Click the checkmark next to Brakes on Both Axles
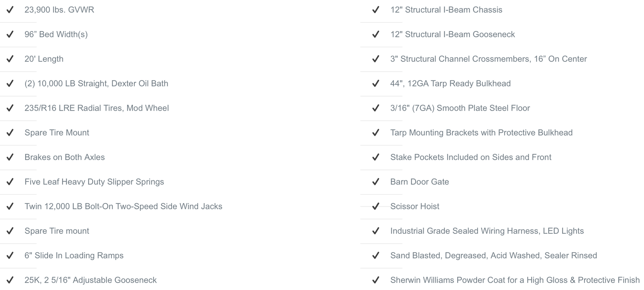 tap(10, 157)
